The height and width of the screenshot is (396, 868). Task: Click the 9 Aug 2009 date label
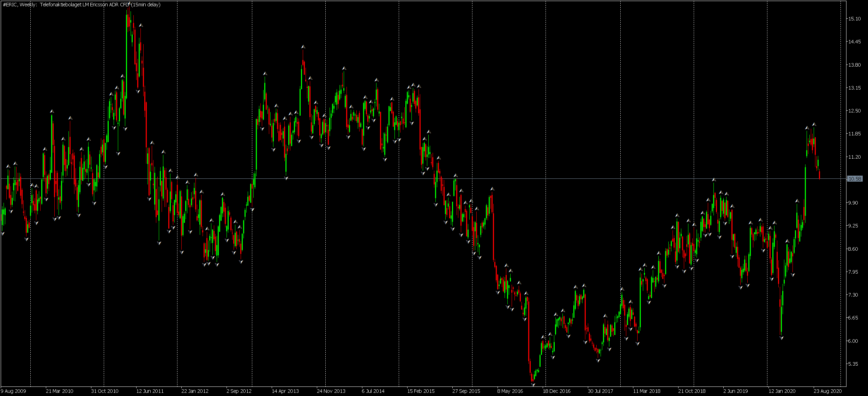click(13, 391)
